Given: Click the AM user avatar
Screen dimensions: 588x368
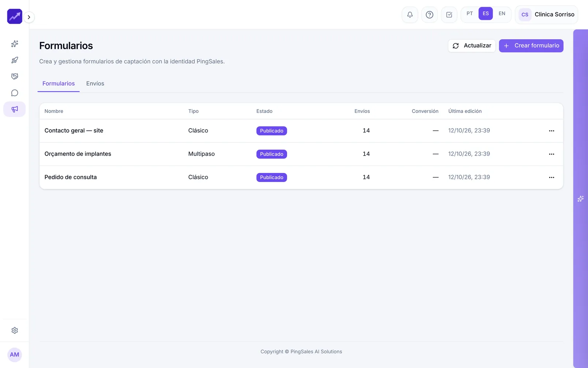Looking at the screenshot, I should tap(15, 355).
